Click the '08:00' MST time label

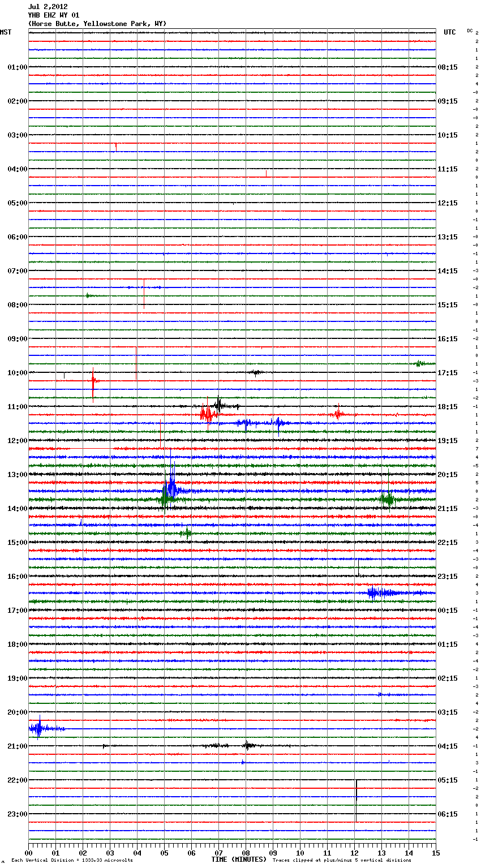[17, 305]
